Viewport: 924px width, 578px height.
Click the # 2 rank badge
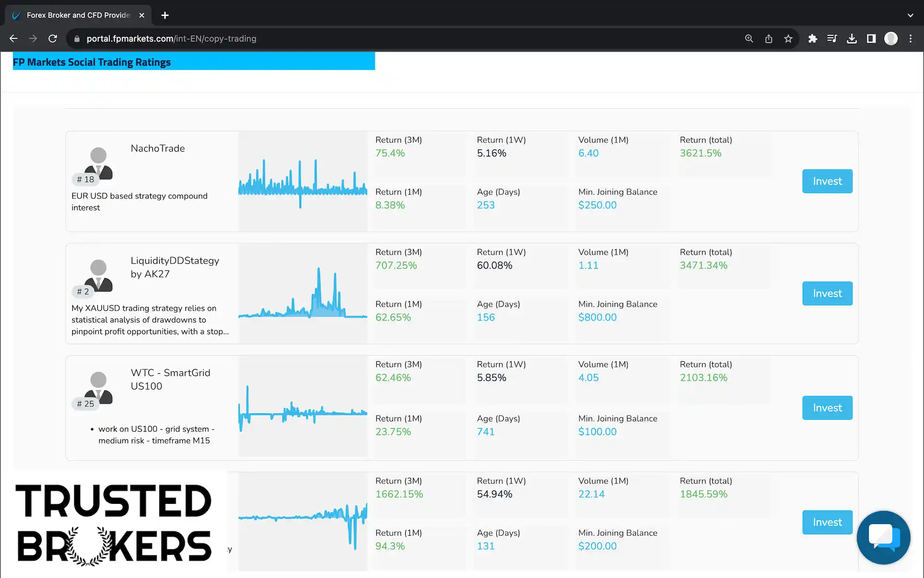click(83, 291)
